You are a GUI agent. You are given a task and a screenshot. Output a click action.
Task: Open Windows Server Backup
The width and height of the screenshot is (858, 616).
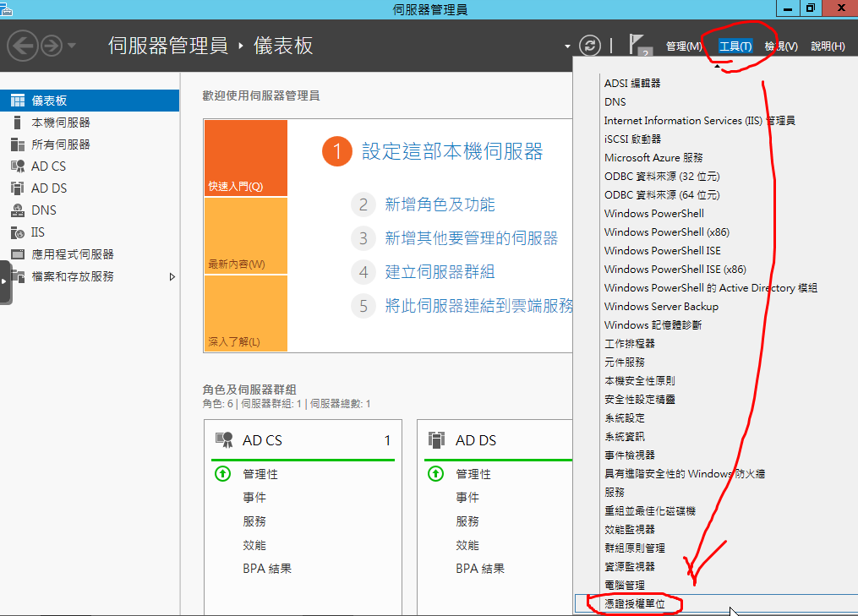[661, 307]
